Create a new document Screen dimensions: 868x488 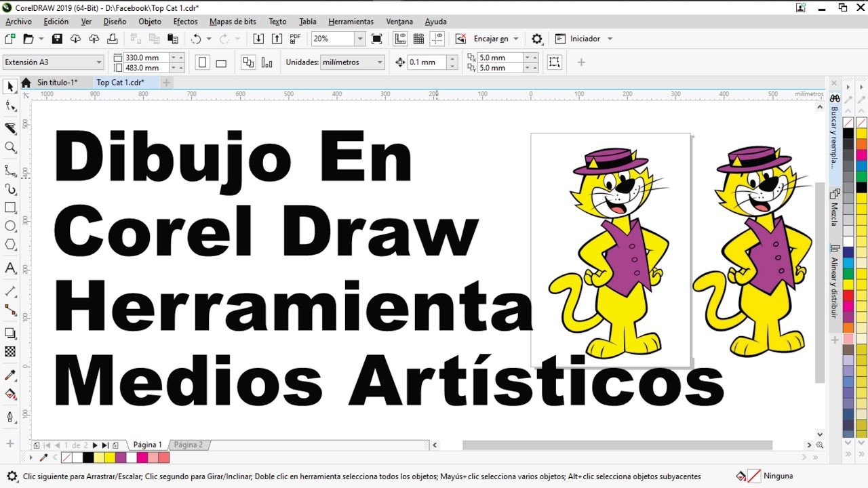tap(9, 39)
